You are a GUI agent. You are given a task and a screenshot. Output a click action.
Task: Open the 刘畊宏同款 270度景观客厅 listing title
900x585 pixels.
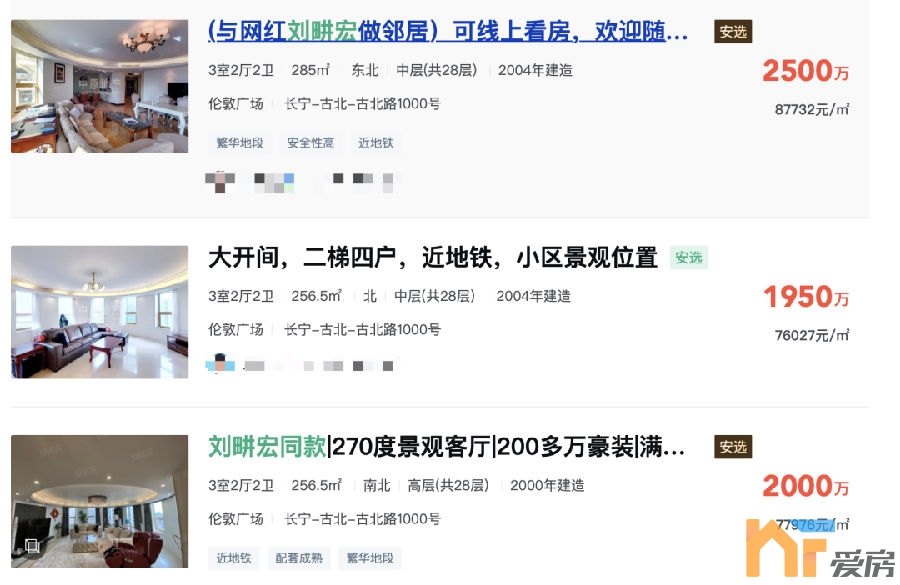[x=447, y=446]
